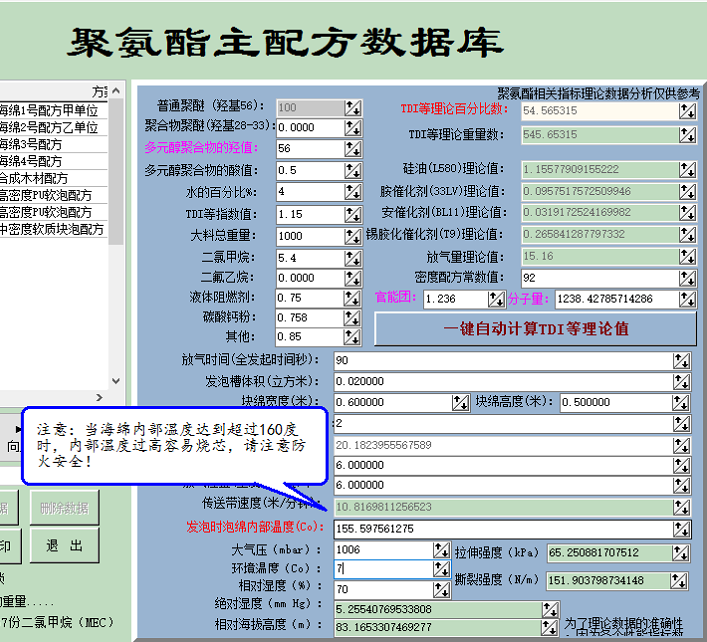Click the 水的百分比% input field
The image size is (707, 642).
click(311, 192)
